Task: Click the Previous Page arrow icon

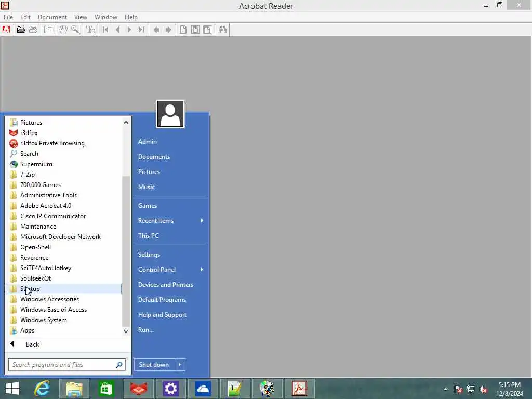Action: click(x=117, y=30)
